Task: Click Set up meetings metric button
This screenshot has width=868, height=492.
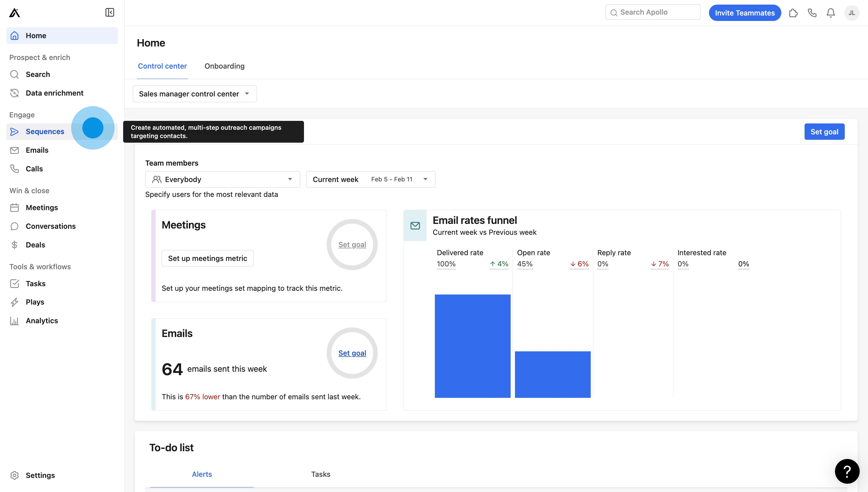Action: coord(208,259)
